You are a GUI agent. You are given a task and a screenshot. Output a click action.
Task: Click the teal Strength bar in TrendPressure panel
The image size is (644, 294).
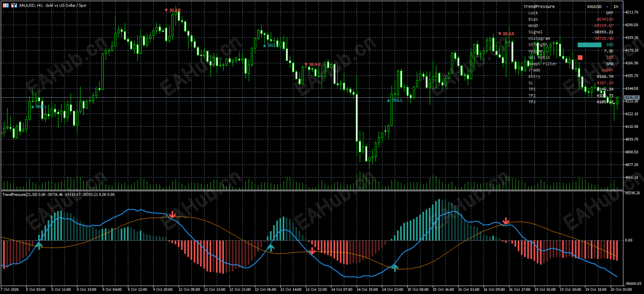pyautogui.click(x=589, y=45)
